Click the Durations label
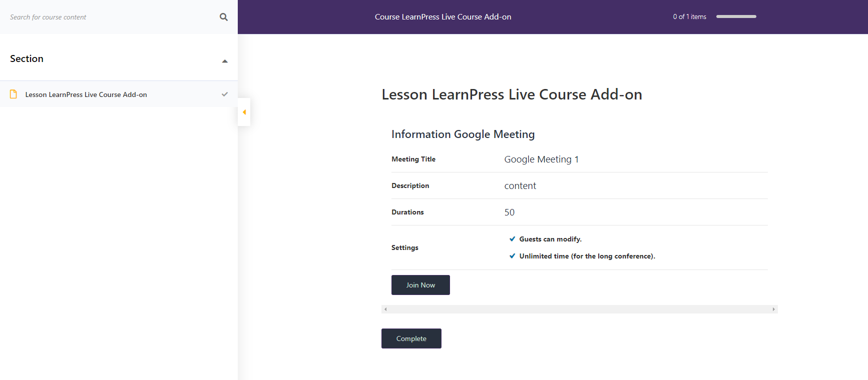The width and height of the screenshot is (868, 380). click(x=407, y=212)
